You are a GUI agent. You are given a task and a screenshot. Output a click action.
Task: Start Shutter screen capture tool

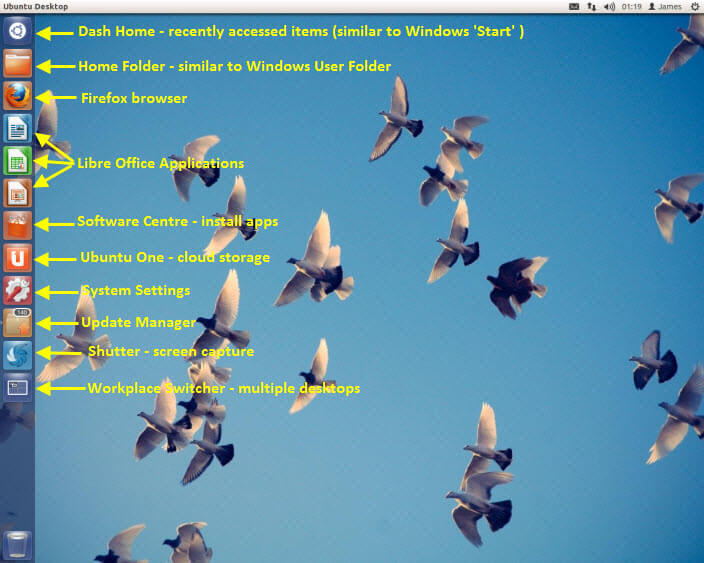coord(18,355)
